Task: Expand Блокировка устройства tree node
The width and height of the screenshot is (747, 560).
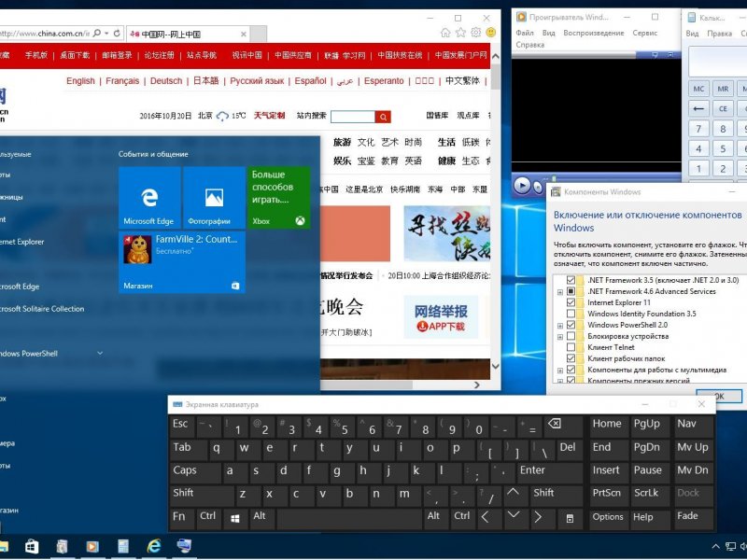Action: (x=560, y=337)
